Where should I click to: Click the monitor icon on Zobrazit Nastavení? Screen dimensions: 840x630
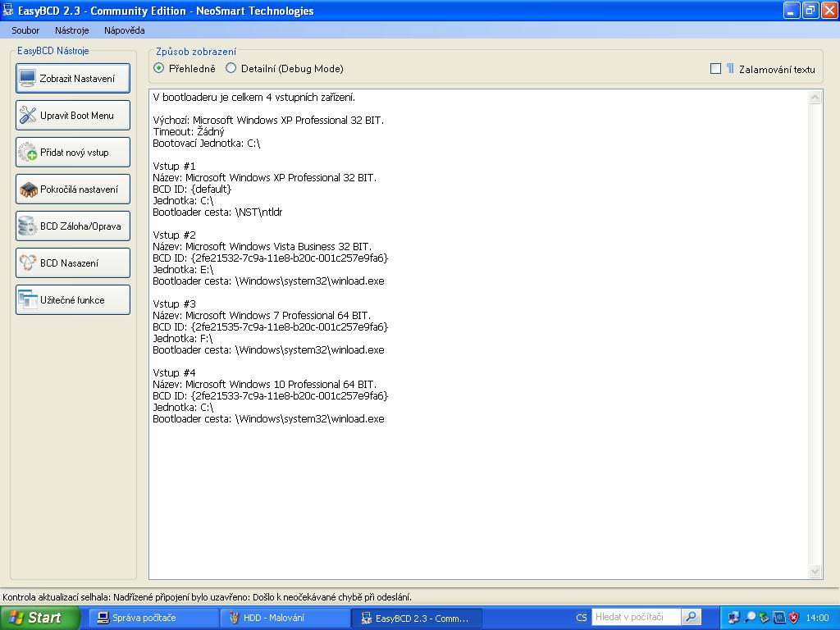coord(27,78)
